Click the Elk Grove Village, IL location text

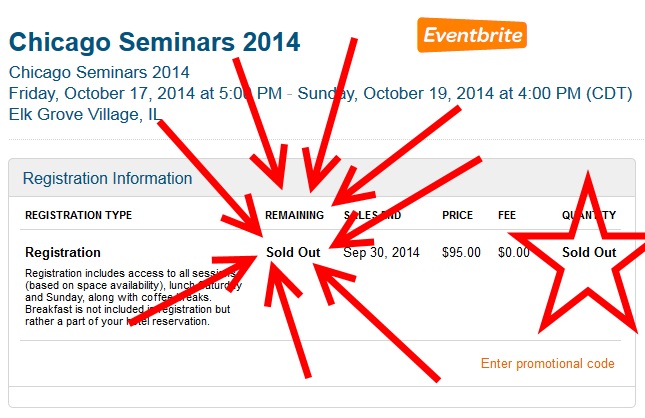coord(85,114)
